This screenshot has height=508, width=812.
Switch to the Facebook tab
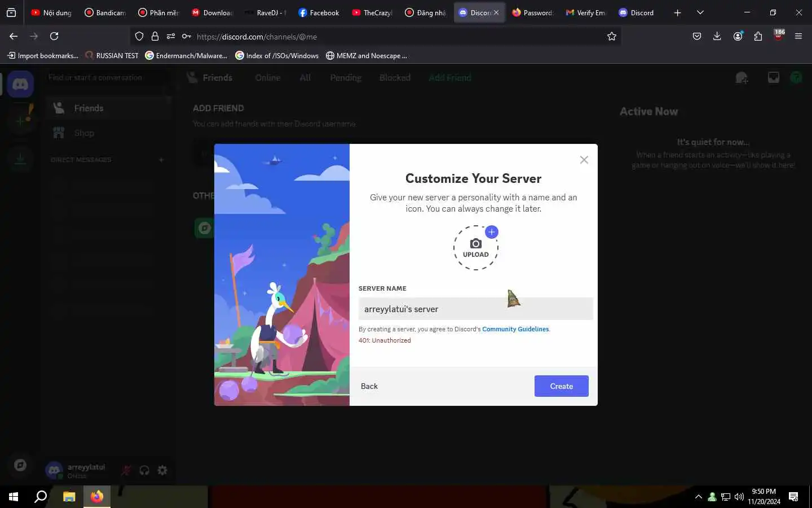[x=319, y=12]
